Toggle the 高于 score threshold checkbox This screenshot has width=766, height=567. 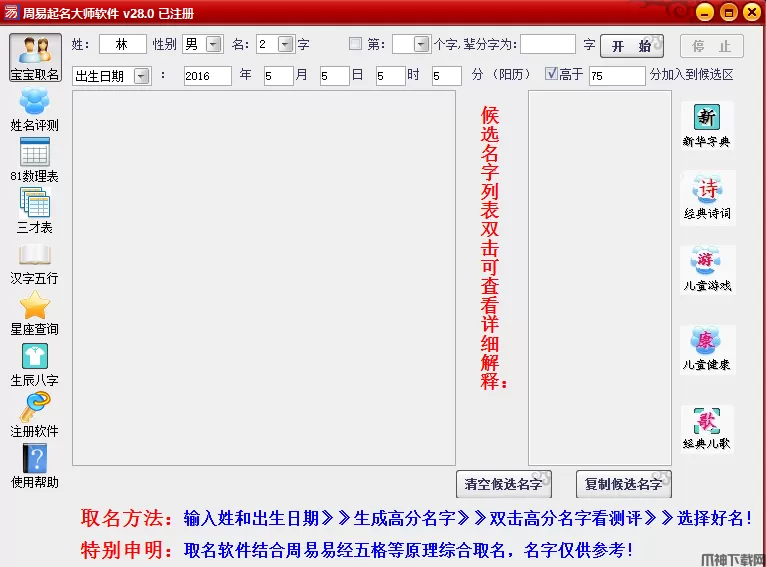point(552,74)
